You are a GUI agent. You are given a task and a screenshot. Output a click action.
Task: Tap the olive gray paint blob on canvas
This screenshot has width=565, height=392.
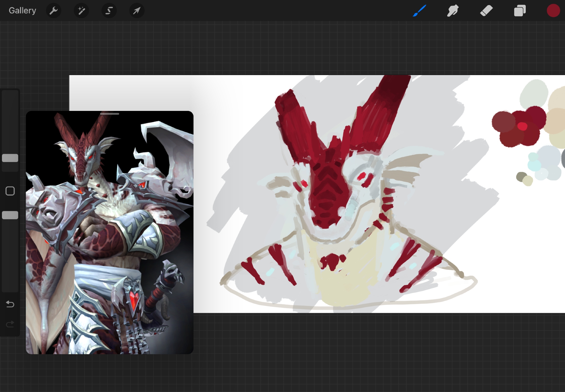click(521, 177)
